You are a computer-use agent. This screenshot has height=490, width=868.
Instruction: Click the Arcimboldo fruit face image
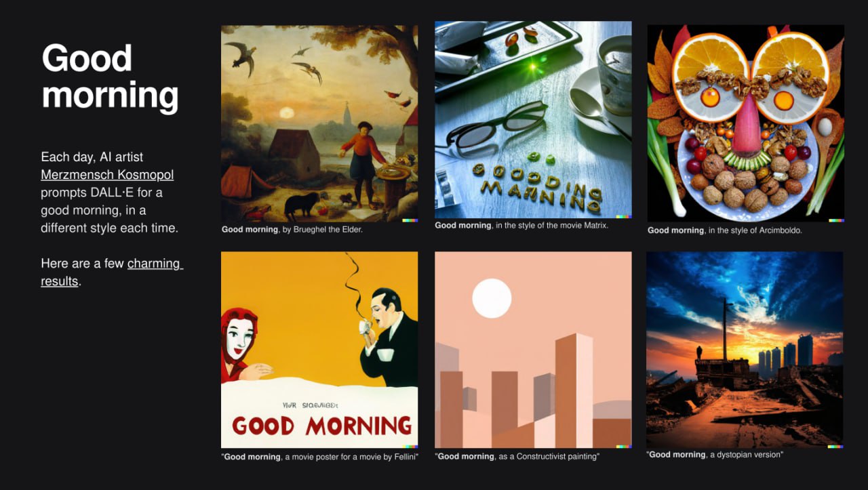(x=746, y=123)
